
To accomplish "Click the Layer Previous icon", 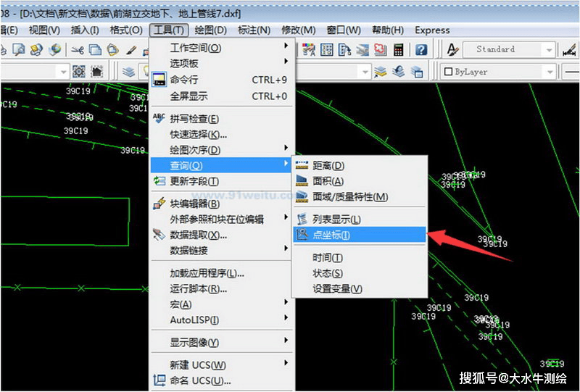I will 398,72.
